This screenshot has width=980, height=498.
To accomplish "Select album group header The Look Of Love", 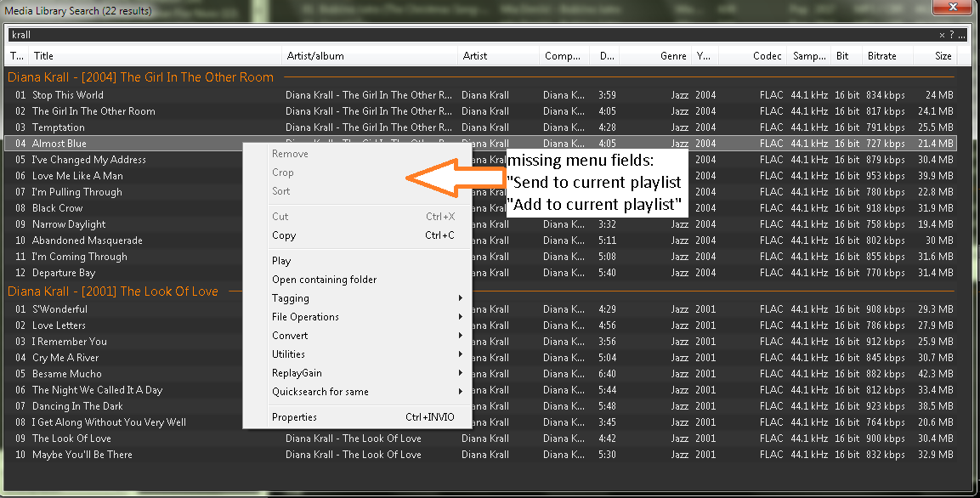I will tap(113, 291).
